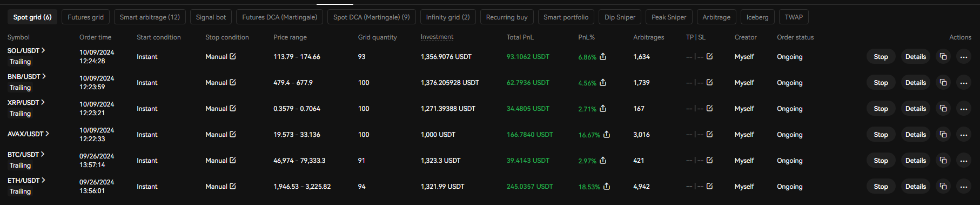
Task: Copy the XRP/USDT grid bot
Action: [x=943, y=108]
